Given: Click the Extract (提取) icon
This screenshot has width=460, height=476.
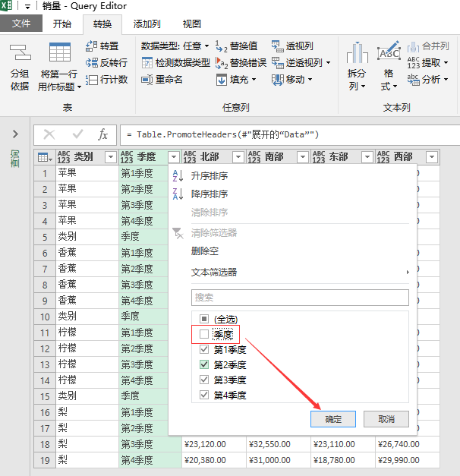Looking at the screenshot, I should tap(413, 63).
